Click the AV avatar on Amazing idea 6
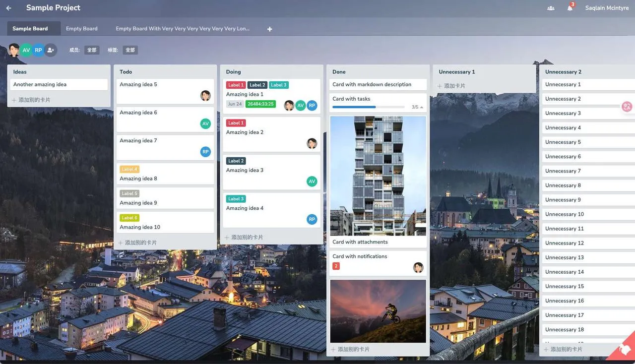The width and height of the screenshot is (635, 364). pyautogui.click(x=205, y=123)
